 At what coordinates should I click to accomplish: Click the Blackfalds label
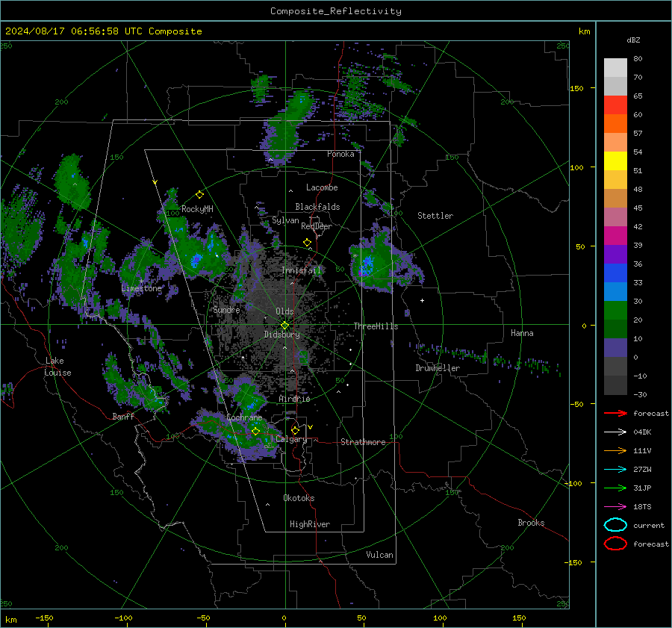317,207
